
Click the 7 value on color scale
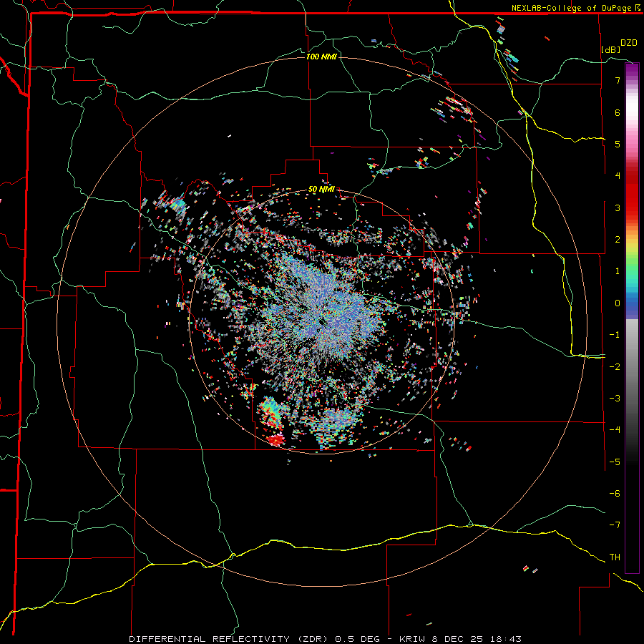click(x=618, y=80)
